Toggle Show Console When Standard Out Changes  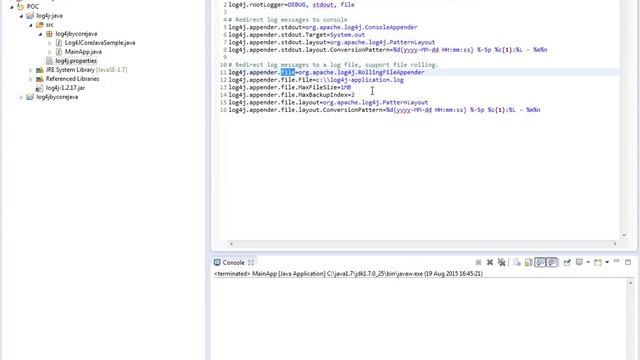(x=540, y=262)
